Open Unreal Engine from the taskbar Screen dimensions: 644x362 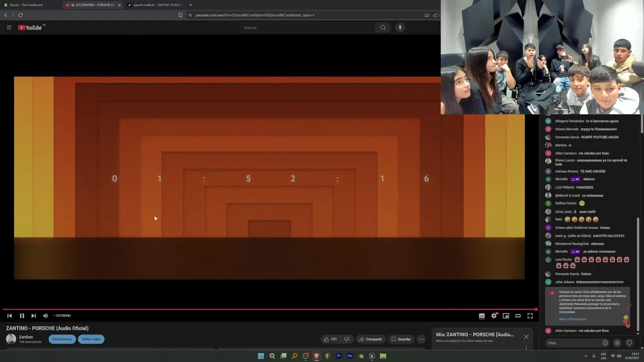tap(372, 356)
